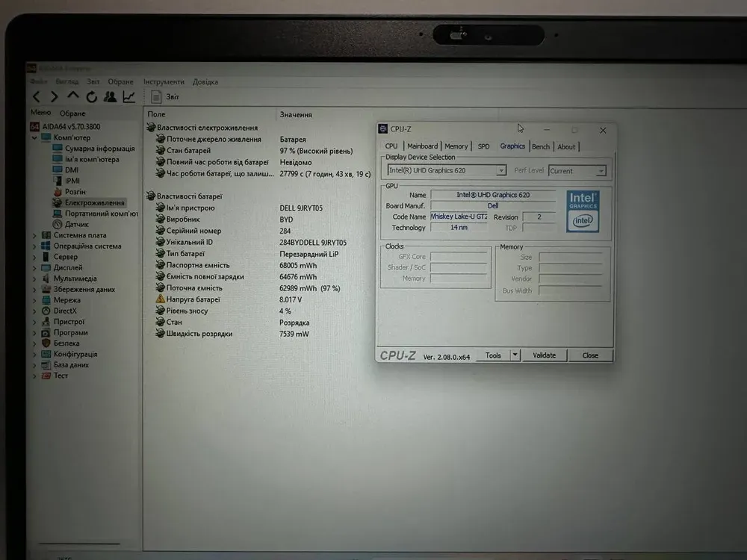Screen dimensions: 747x560
Task: Open the Display Device Selection dropdown
Action: coord(500,171)
